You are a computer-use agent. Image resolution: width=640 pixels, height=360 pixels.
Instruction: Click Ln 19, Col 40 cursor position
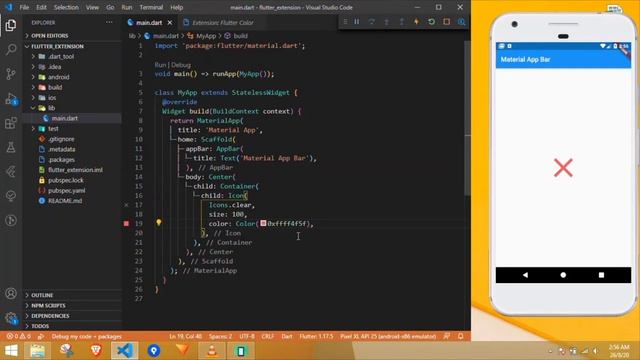(x=185, y=336)
